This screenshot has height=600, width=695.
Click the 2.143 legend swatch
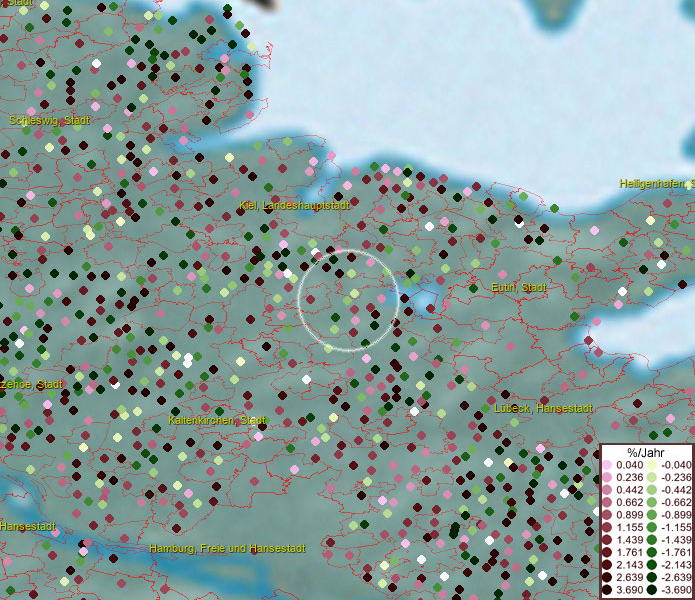(x=607, y=565)
